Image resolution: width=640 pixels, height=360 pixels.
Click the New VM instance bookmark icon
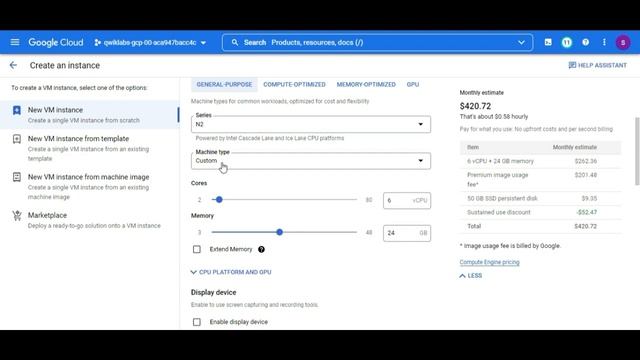point(17,110)
